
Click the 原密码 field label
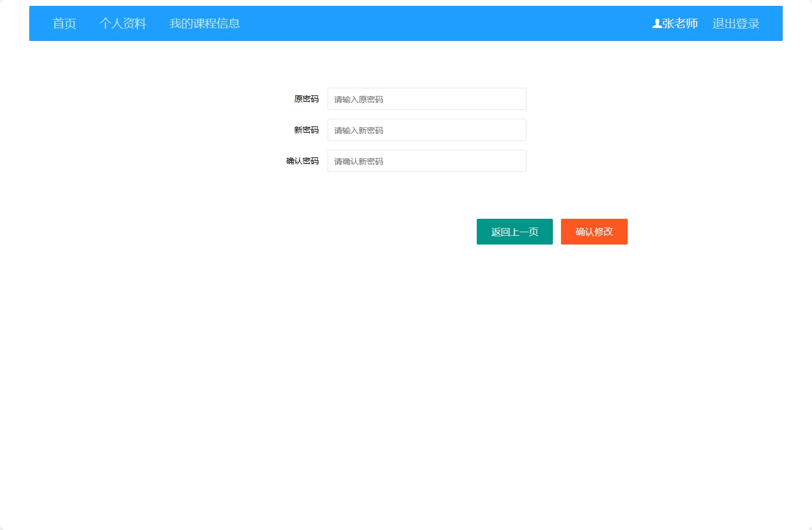coord(307,99)
